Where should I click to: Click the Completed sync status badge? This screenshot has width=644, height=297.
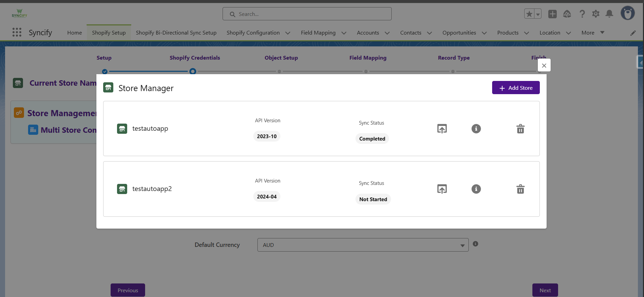(372, 139)
